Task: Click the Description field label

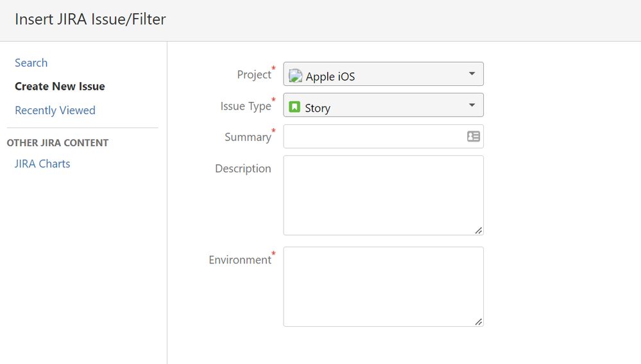Action: (x=243, y=169)
